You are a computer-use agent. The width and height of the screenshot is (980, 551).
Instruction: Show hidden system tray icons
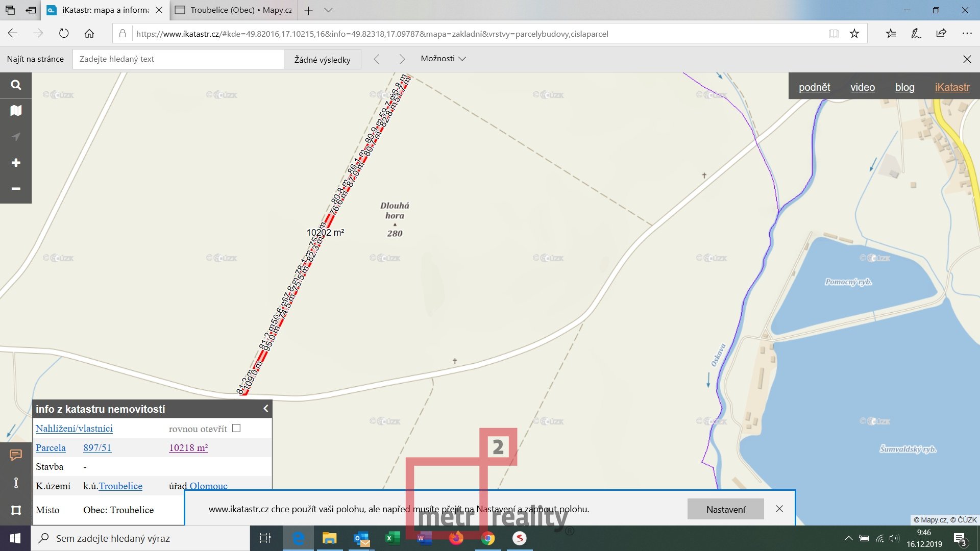point(848,538)
